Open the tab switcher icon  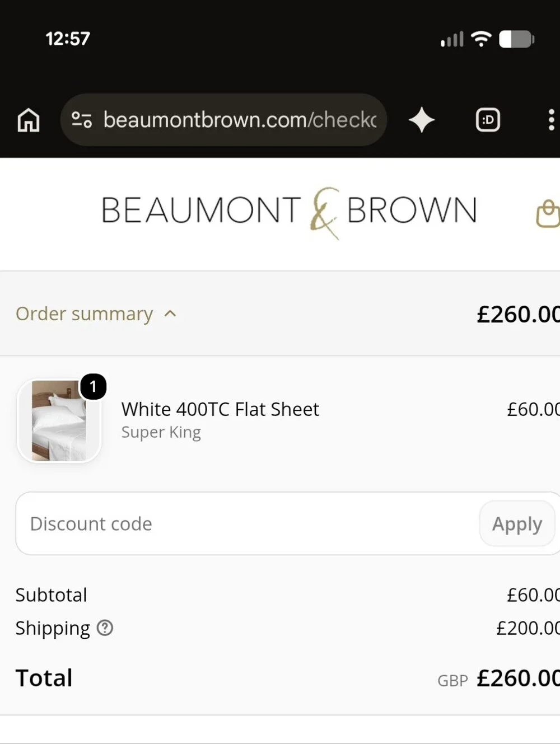488,120
